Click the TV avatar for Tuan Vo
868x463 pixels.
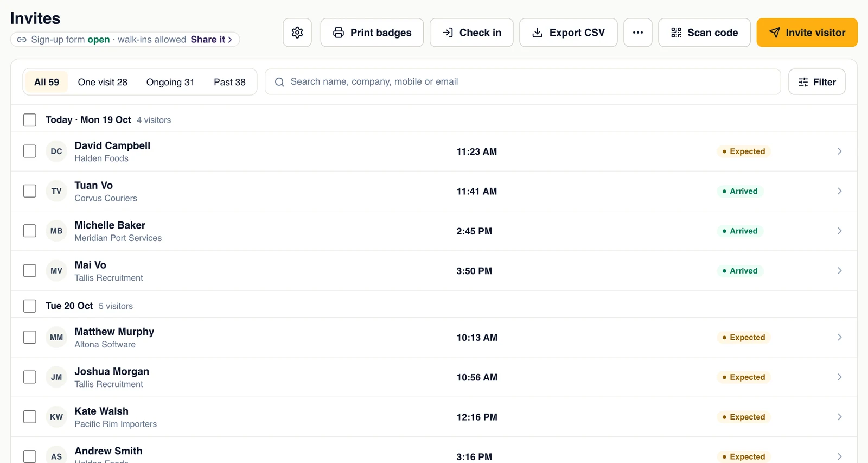[x=56, y=191]
